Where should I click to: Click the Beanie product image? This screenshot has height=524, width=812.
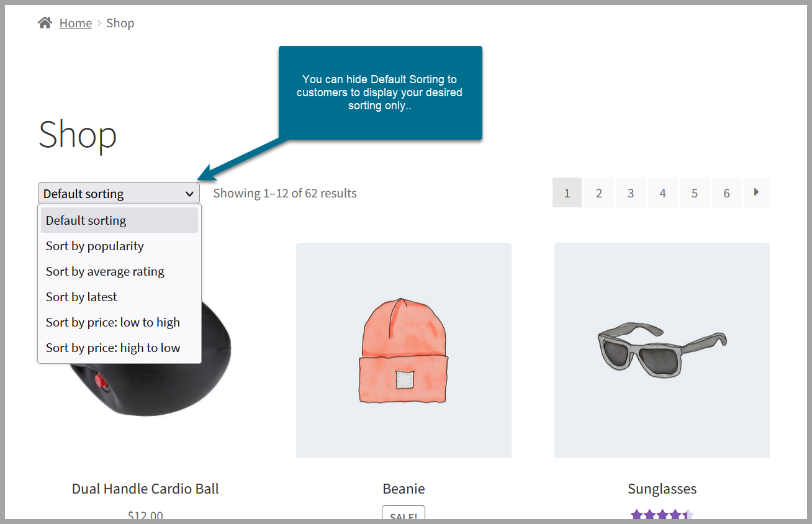(x=404, y=350)
